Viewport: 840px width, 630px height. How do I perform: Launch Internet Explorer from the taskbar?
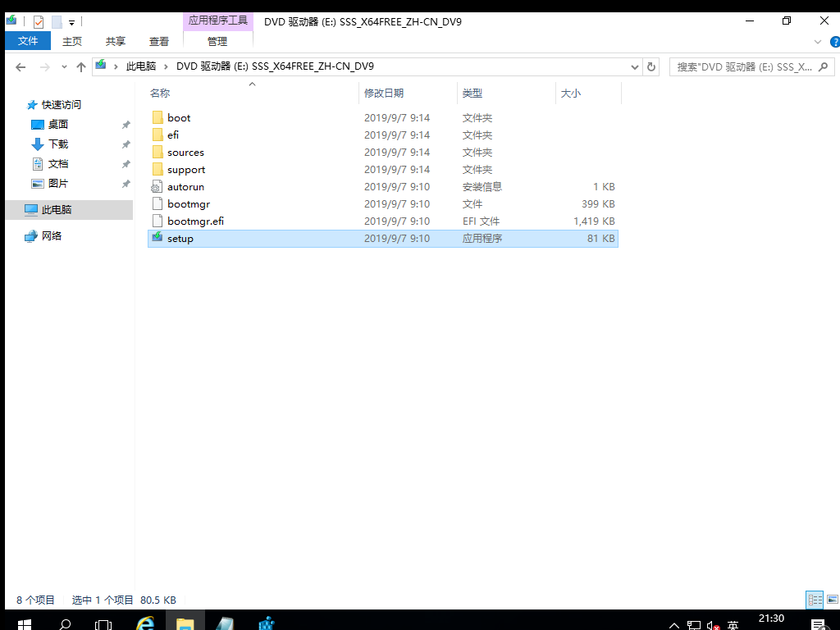[x=144, y=623]
